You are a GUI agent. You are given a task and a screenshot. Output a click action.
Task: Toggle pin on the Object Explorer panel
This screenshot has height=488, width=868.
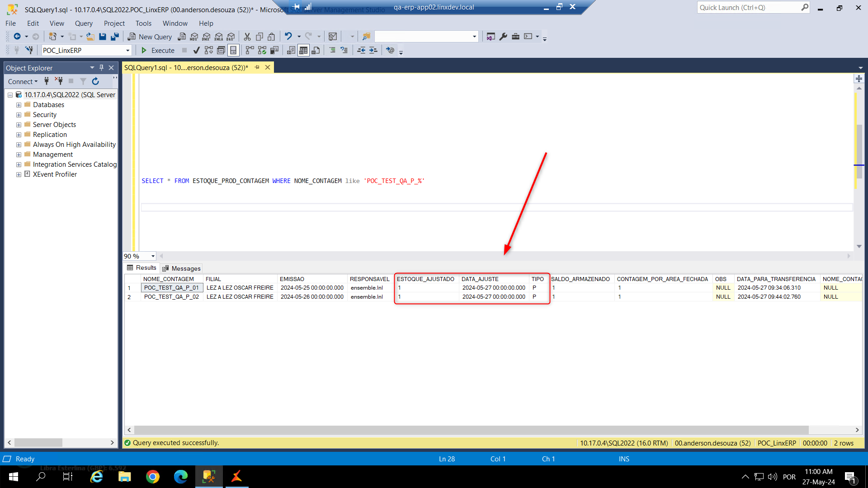point(101,68)
